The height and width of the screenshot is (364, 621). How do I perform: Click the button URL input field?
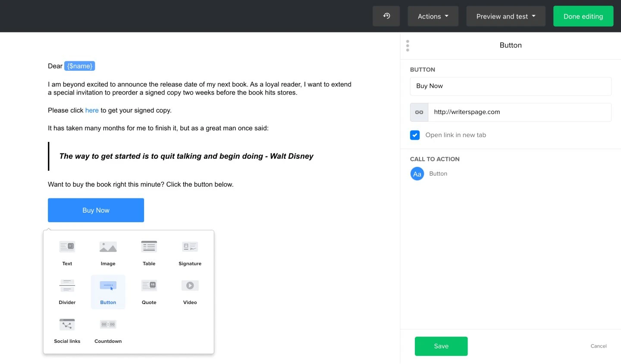519,112
